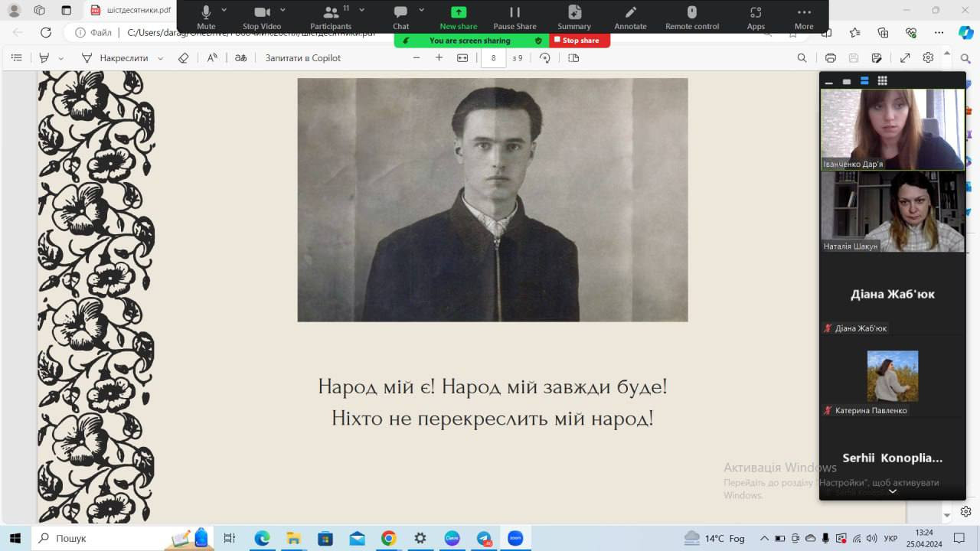Viewport: 980px width, 551px height.
Task: Open the Zoom Chat panel
Action: (400, 16)
